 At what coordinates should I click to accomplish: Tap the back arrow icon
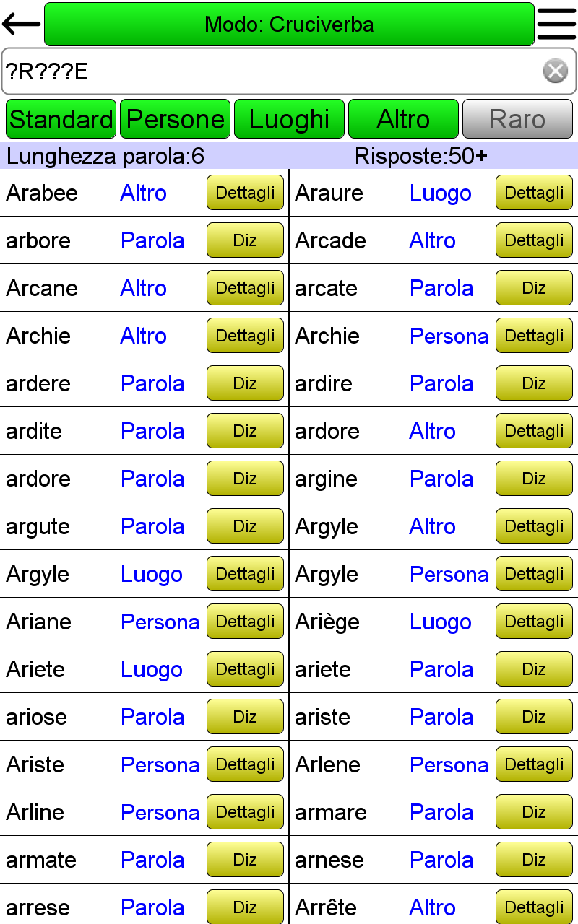point(21,24)
